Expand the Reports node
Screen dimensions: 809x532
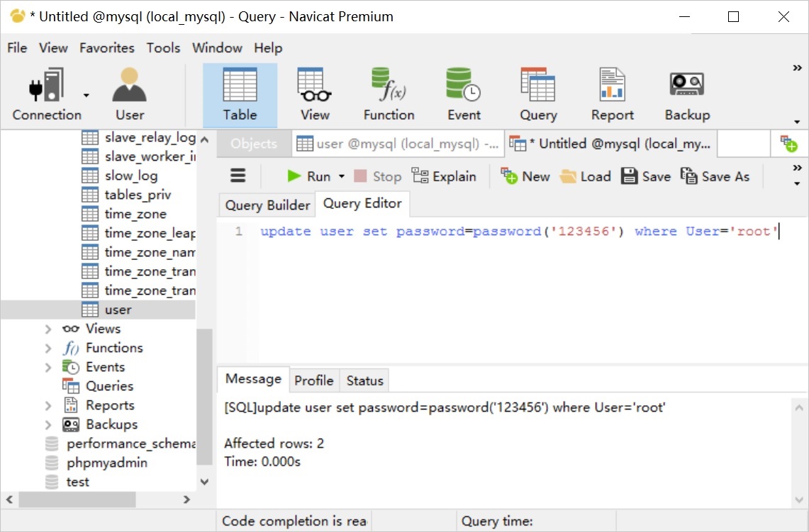click(x=48, y=406)
